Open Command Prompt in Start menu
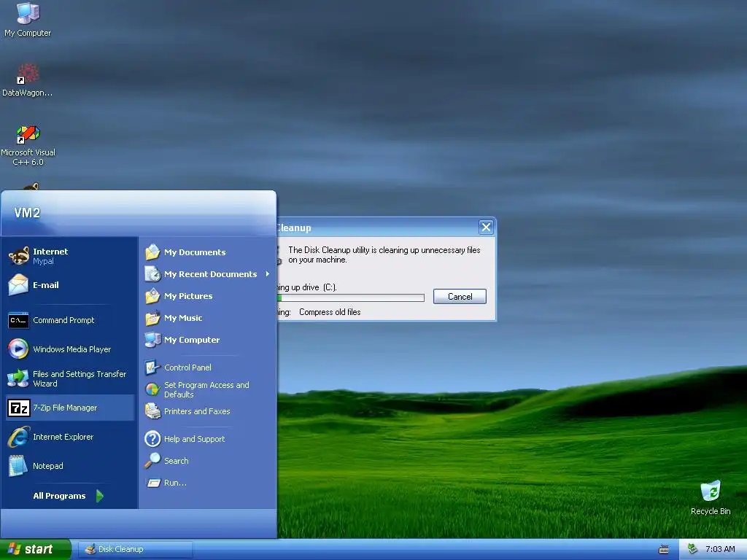The image size is (747, 560). coord(69,320)
